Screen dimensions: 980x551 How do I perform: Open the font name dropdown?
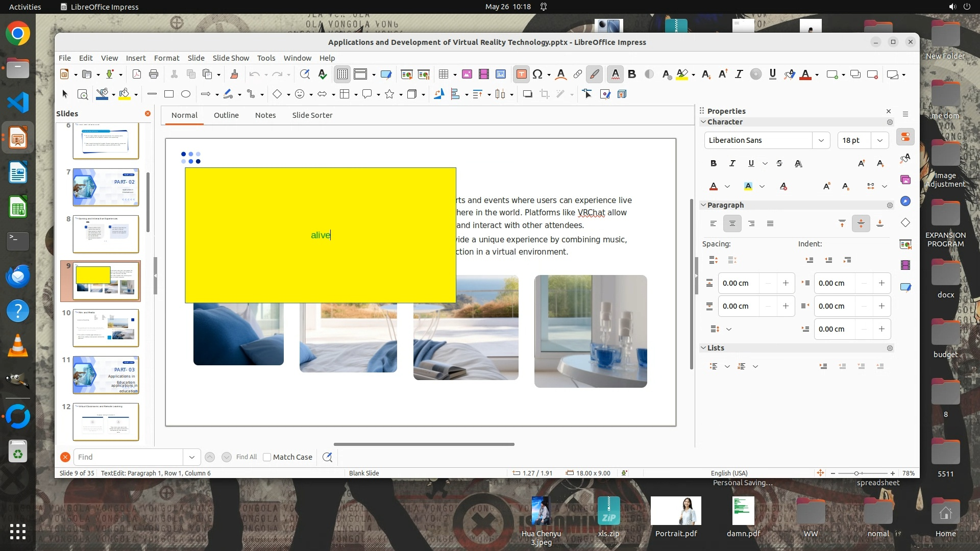coord(821,140)
